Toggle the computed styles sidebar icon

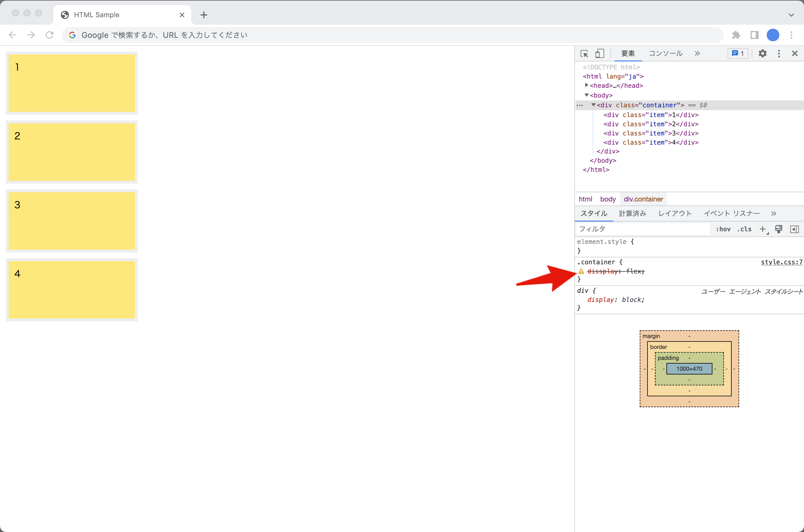pyautogui.click(x=795, y=229)
